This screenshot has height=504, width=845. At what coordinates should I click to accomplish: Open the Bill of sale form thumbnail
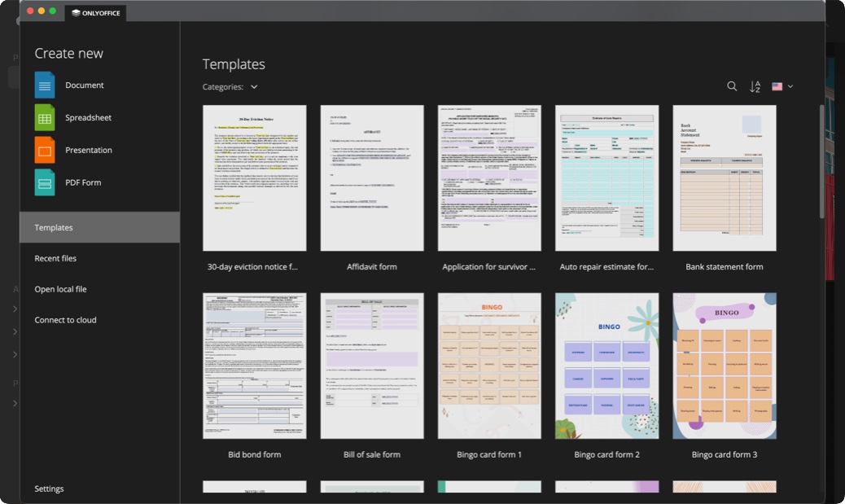click(372, 366)
